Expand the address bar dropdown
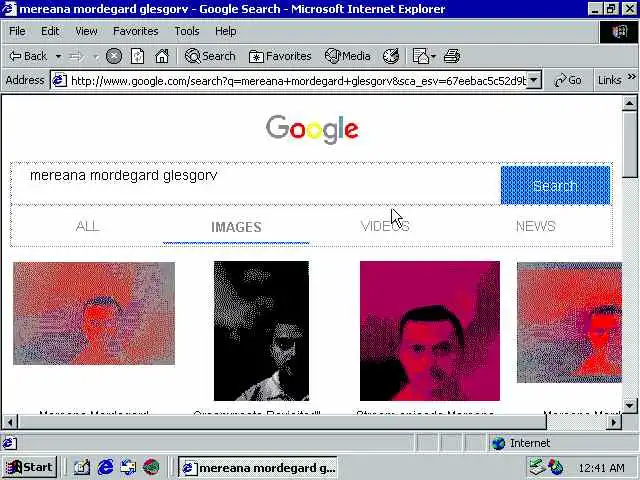 tap(534, 80)
